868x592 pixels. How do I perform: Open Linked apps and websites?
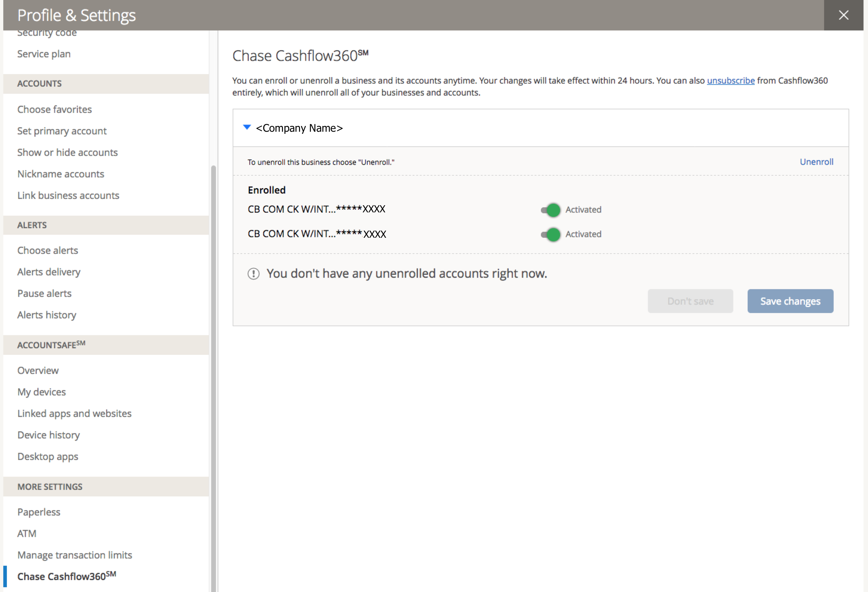[74, 413]
